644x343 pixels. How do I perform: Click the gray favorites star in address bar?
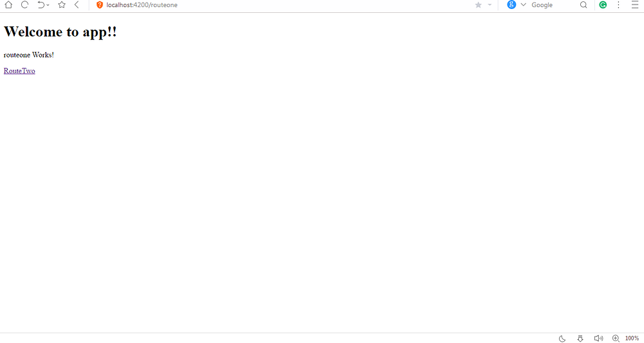(x=478, y=5)
